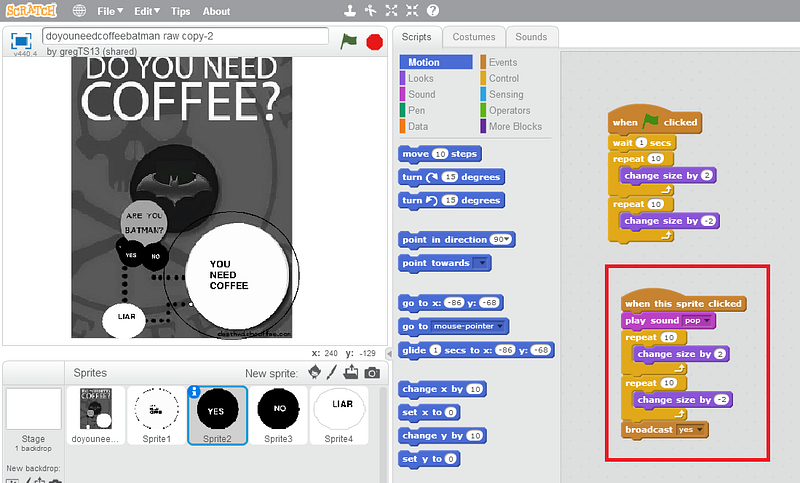Open the point towards target dropdown
The height and width of the screenshot is (483, 800).
[x=481, y=263]
